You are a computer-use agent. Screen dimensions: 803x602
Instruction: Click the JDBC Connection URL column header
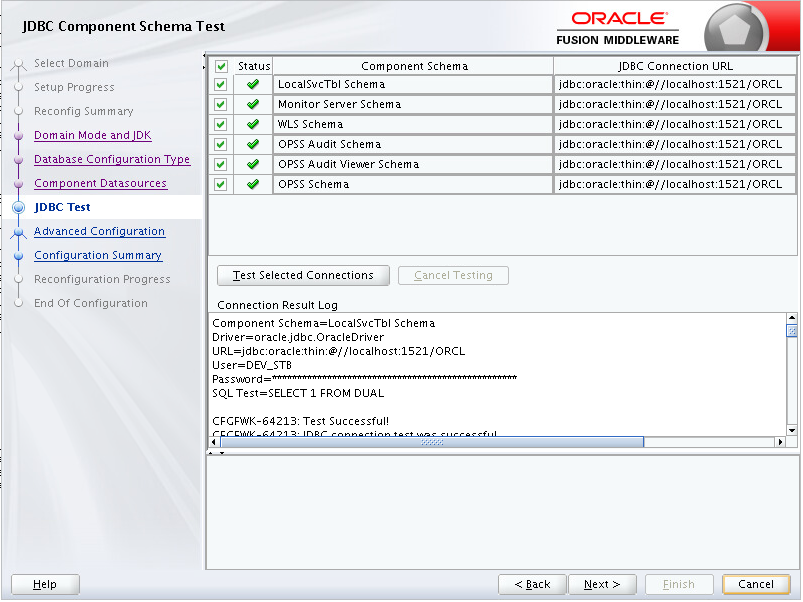(x=675, y=66)
